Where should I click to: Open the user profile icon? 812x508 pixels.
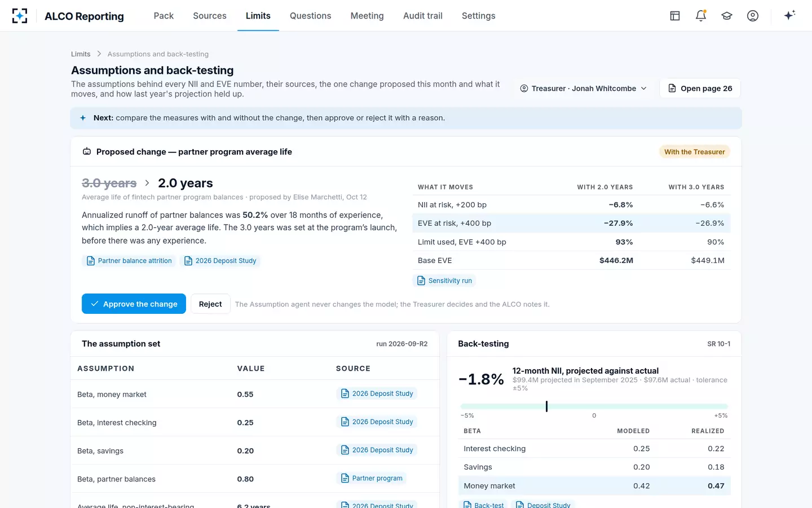coord(753,16)
